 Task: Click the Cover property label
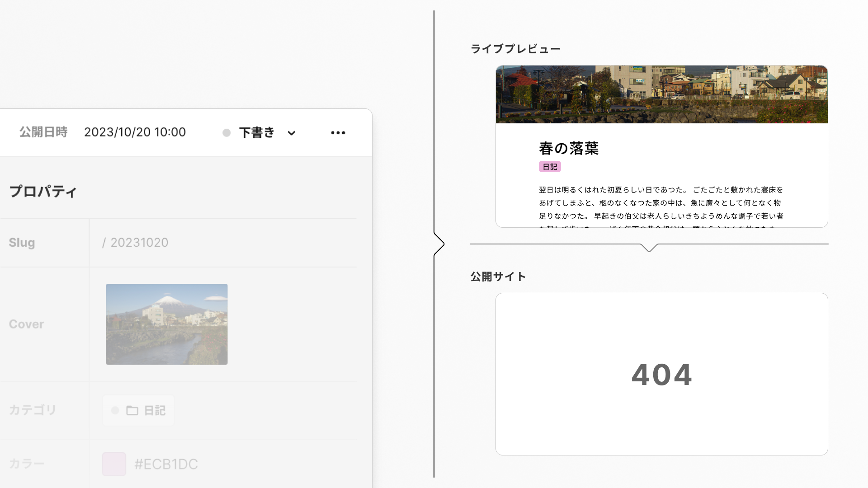[x=26, y=324]
